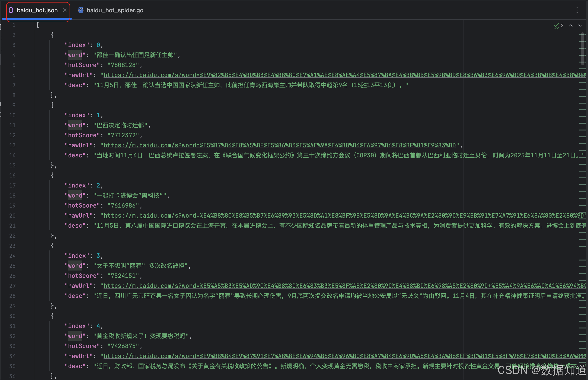Viewport: 588px width, 380px height.
Task: Jump to next highlighted problem with down arrow
Action: [x=580, y=26]
